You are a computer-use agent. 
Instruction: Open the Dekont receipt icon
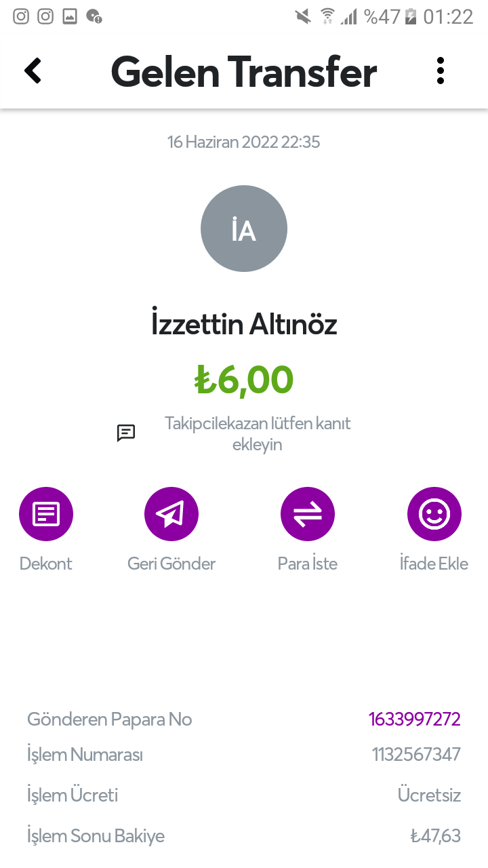pyautogui.click(x=46, y=514)
